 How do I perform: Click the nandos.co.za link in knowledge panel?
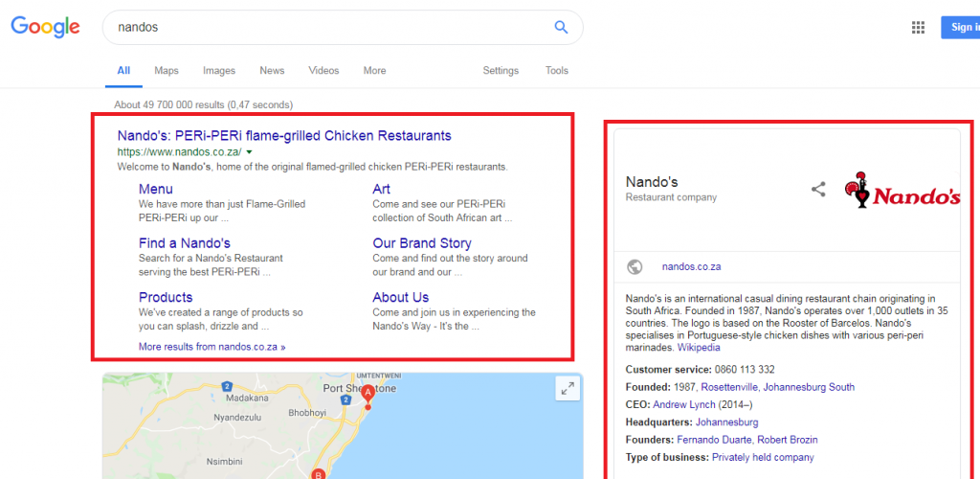point(691,266)
